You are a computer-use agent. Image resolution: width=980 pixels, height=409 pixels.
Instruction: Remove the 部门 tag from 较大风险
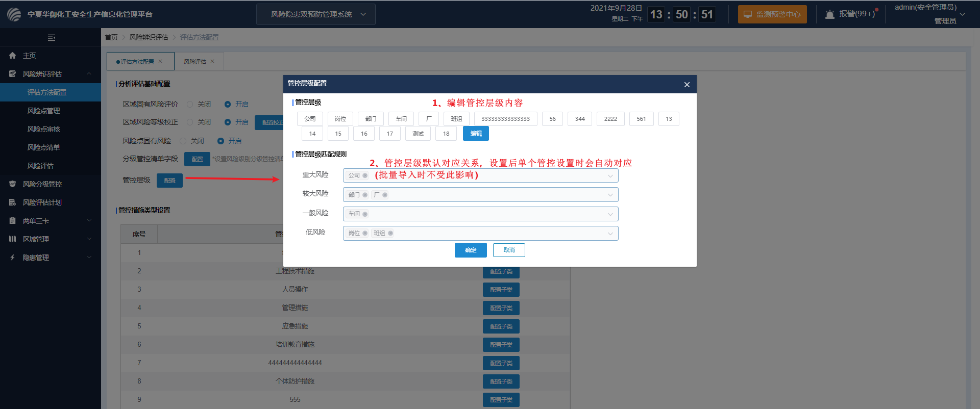point(365,195)
